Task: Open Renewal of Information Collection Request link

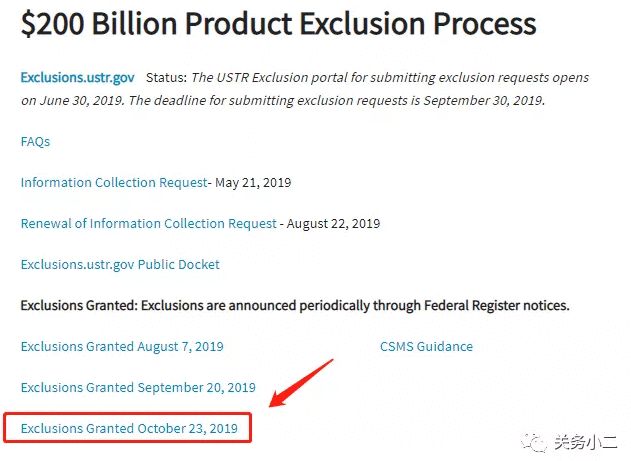Action: click(148, 223)
